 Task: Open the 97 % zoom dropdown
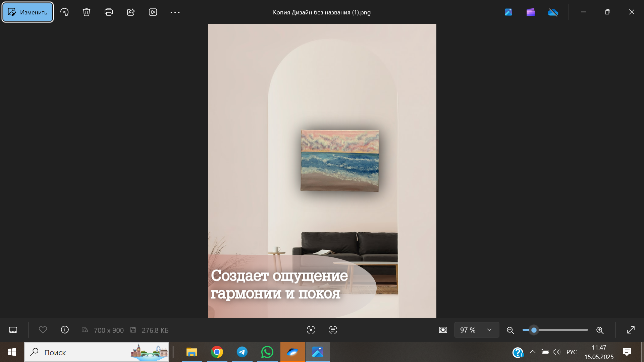pos(477,330)
